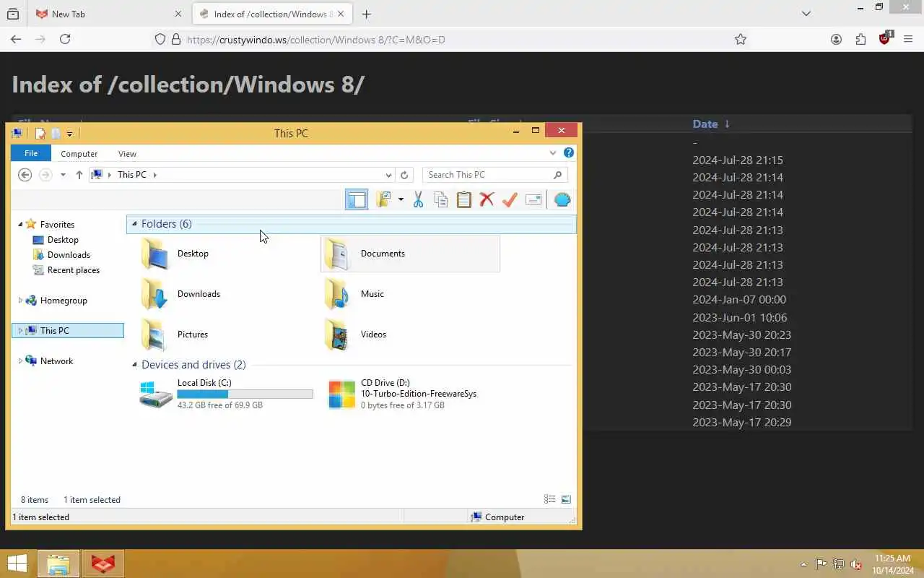Viewport: 924px width, 578px height.
Task: Expand the This PC tree node
Action: (x=20, y=331)
